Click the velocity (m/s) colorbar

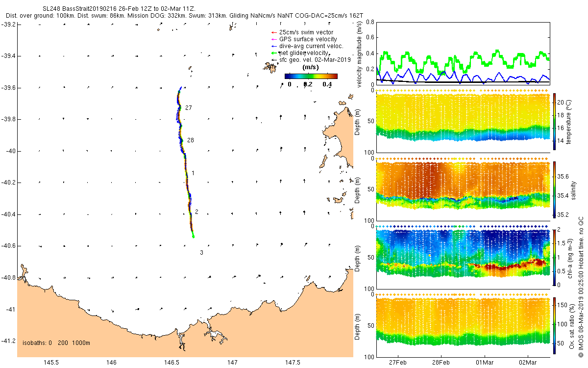311,76
